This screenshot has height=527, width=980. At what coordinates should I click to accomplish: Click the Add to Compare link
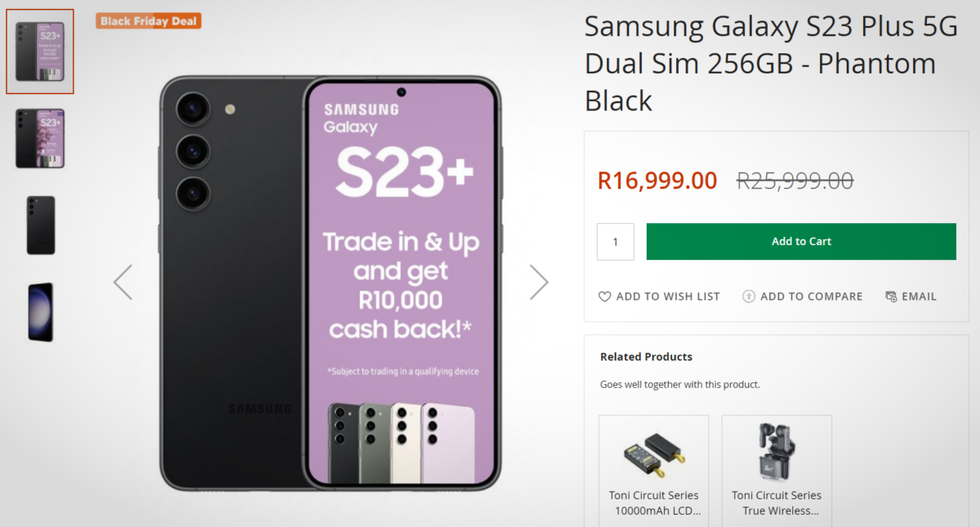(811, 297)
